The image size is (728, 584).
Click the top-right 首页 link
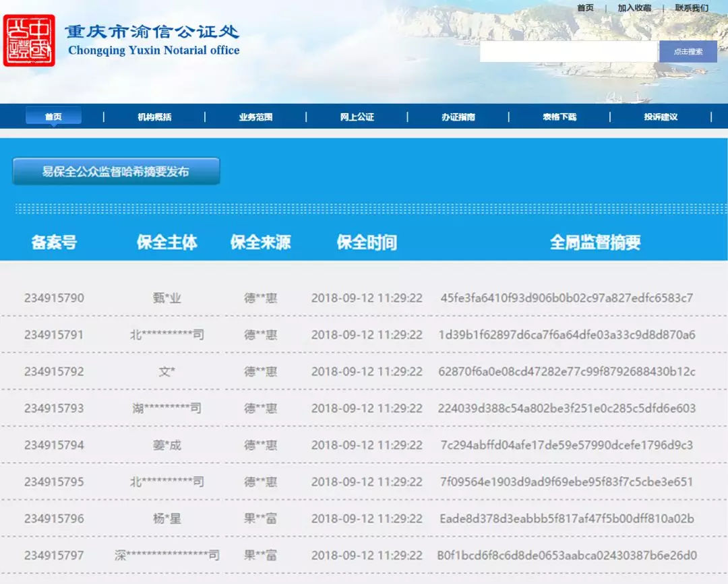(x=584, y=8)
